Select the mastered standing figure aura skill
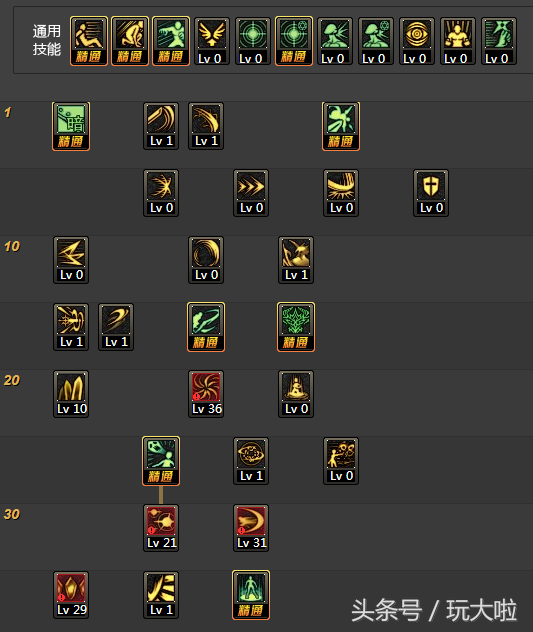This screenshot has width=533, height=632. [251, 595]
